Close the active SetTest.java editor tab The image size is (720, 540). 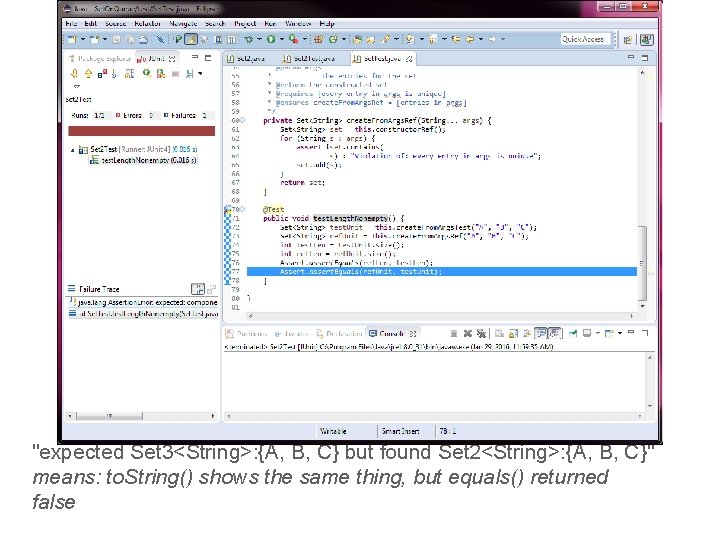click(409, 59)
